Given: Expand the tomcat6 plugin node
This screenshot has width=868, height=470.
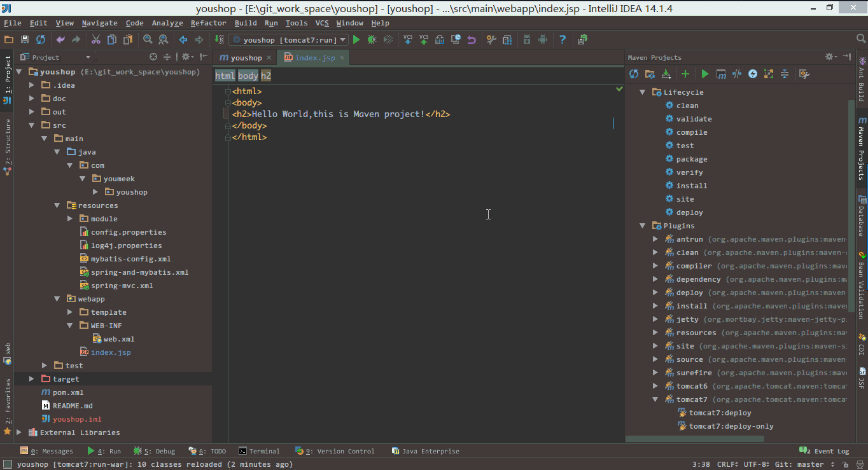Looking at the screenshot, I should [655, 385].
